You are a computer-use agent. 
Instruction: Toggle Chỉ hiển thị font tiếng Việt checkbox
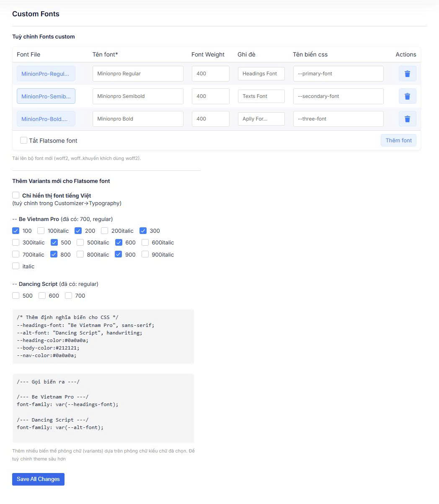[16, 195]
